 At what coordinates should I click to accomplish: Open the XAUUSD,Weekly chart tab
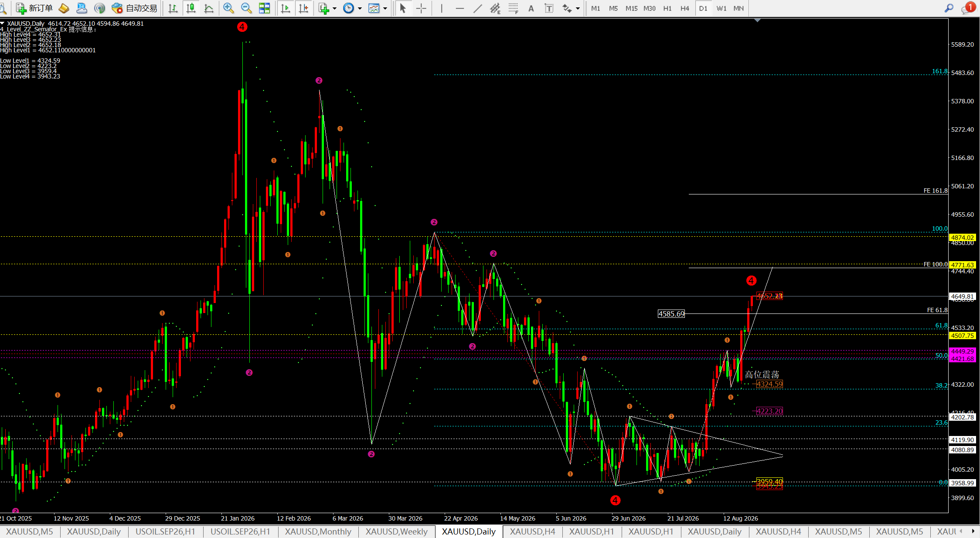pyautogui.click(x=396, y=531)
